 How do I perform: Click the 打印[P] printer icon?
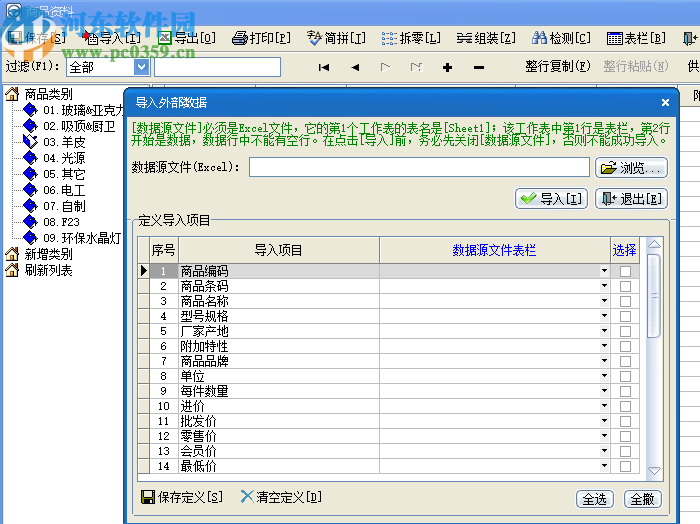coord(240,38)
